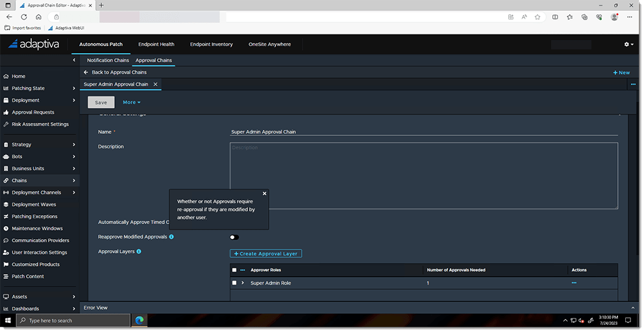
Task: Click info icon next to Approval Layers
Action: 139,251
